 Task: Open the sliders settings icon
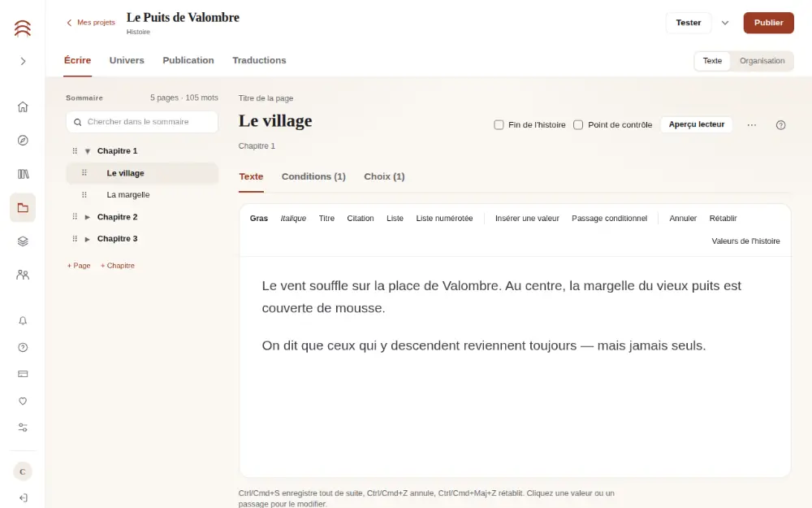click(x=23, y=428)
